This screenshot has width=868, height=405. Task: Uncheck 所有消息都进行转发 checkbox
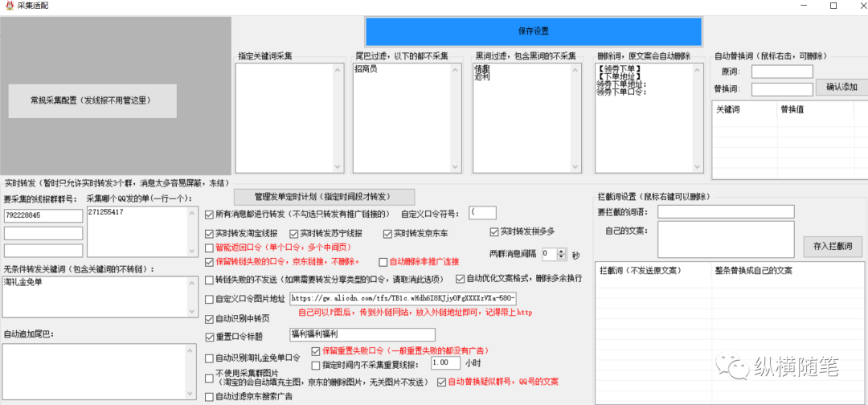[x=210, y=215]
